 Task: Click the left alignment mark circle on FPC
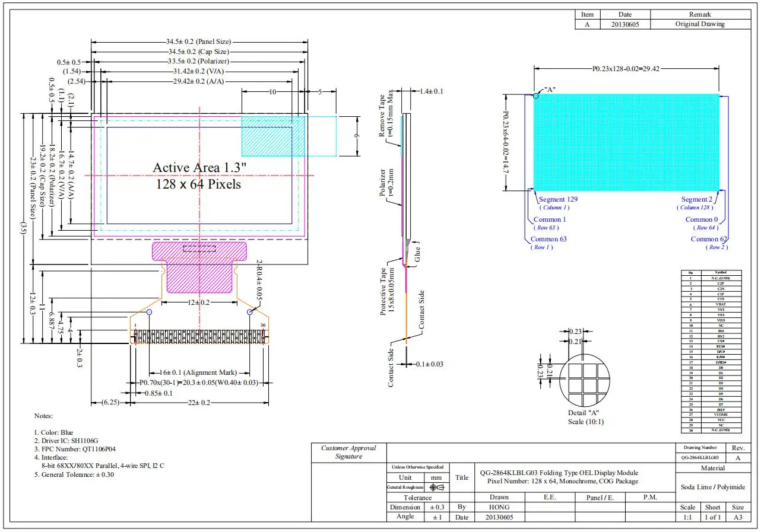[149, 311]
